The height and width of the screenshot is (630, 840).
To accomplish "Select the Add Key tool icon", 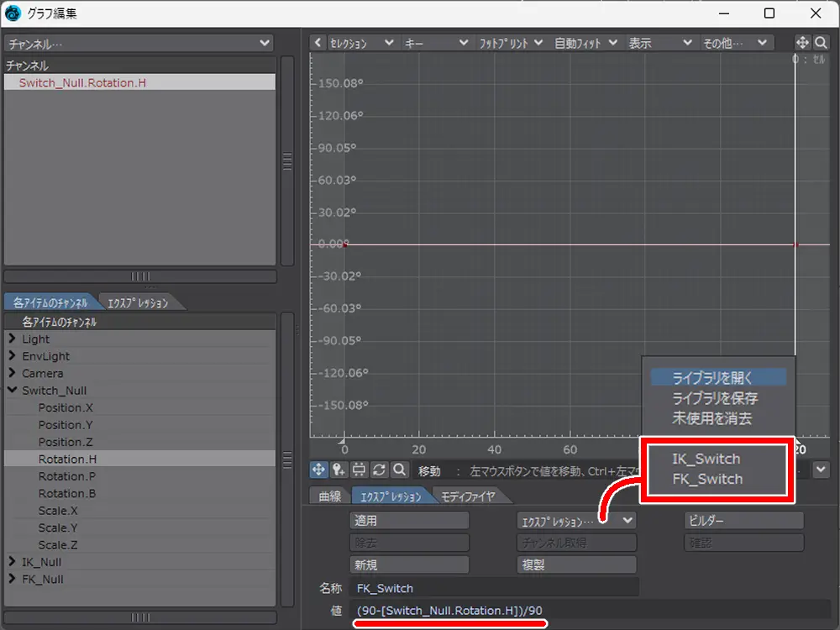I will click(339, 470).
